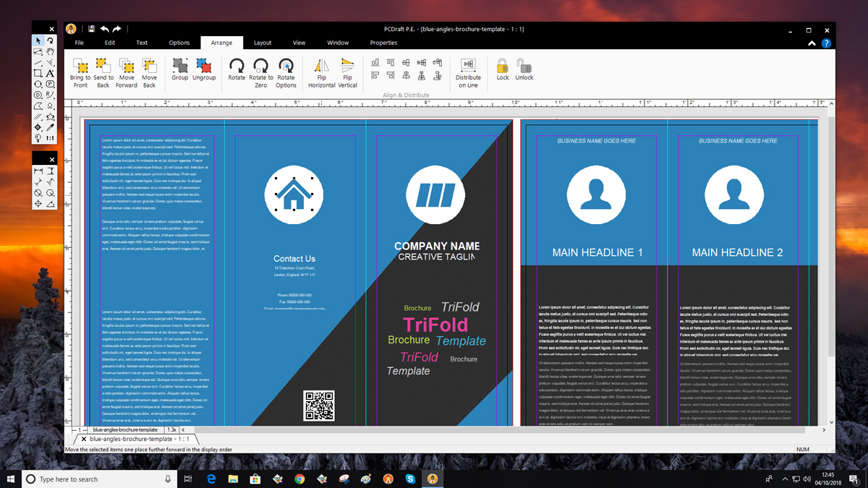This screenshot has height=488, width=868.
Task: Choose the text tool in the toolbox
Action: (x=50, y=73)
